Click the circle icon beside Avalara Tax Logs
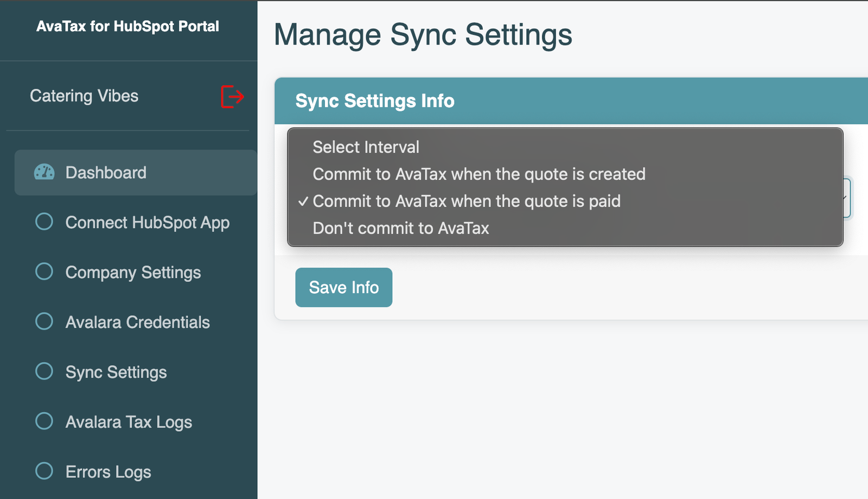Image resolution: width=868 pixels, height=499 pixels. (44, 421)
